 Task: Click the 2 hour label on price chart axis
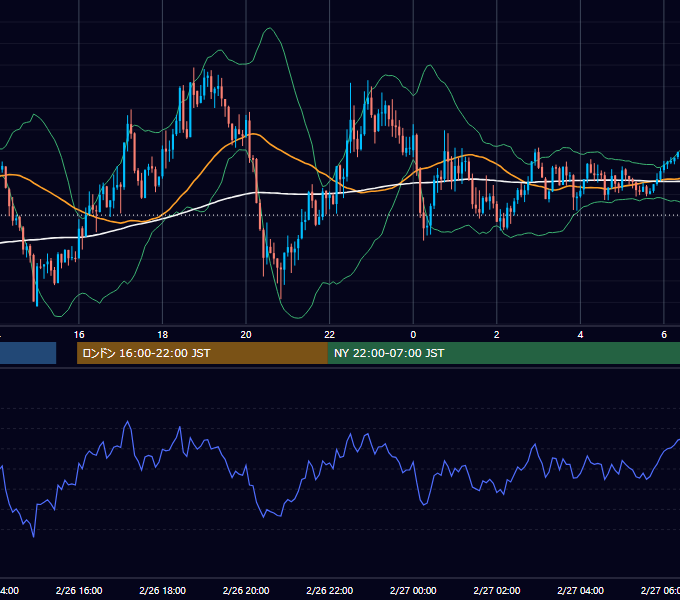[497, 335]
